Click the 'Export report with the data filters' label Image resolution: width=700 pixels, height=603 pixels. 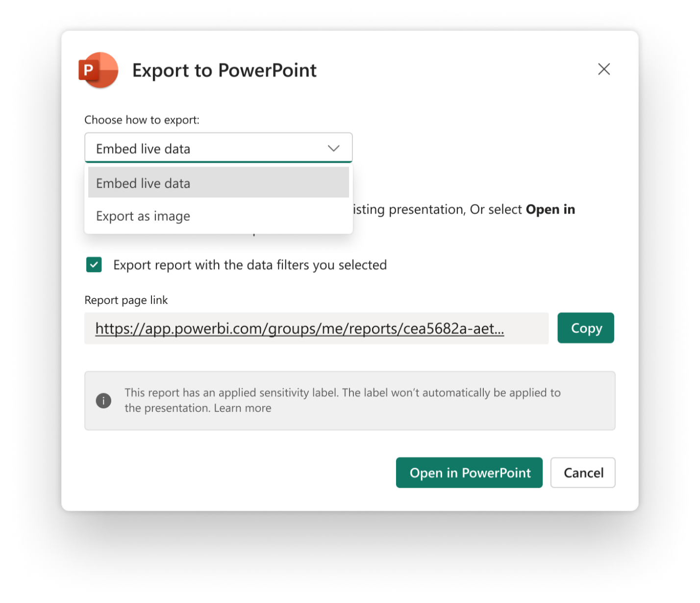(250, 265)
